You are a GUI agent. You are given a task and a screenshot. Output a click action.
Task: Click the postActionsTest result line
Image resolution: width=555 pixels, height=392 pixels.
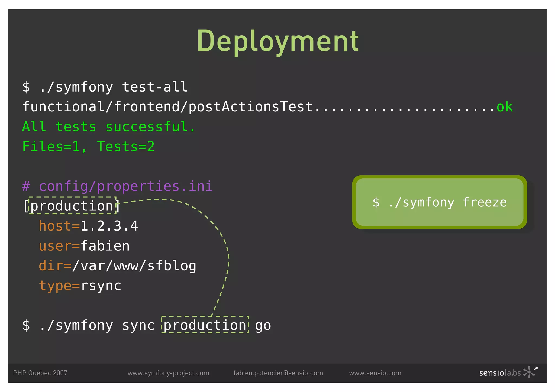[267, 107]
